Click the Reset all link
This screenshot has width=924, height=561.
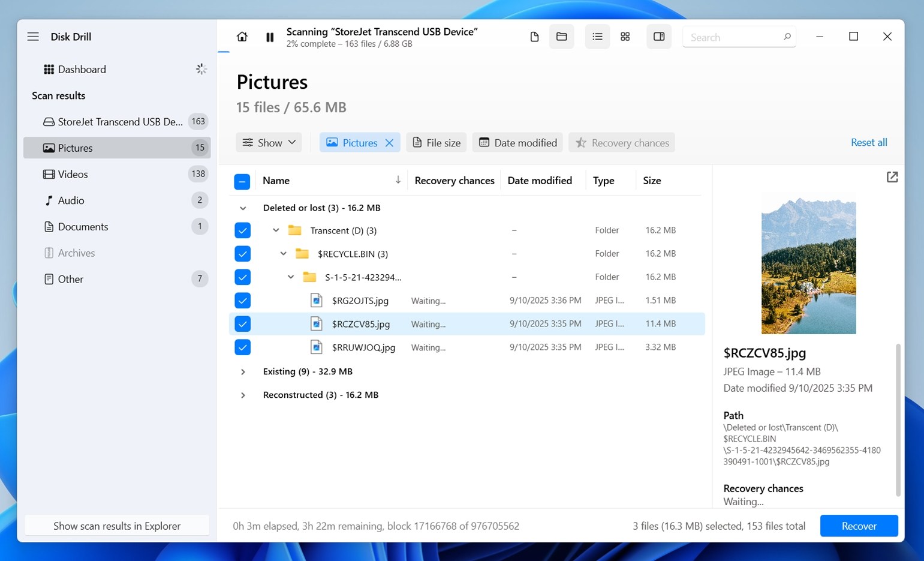868,142
